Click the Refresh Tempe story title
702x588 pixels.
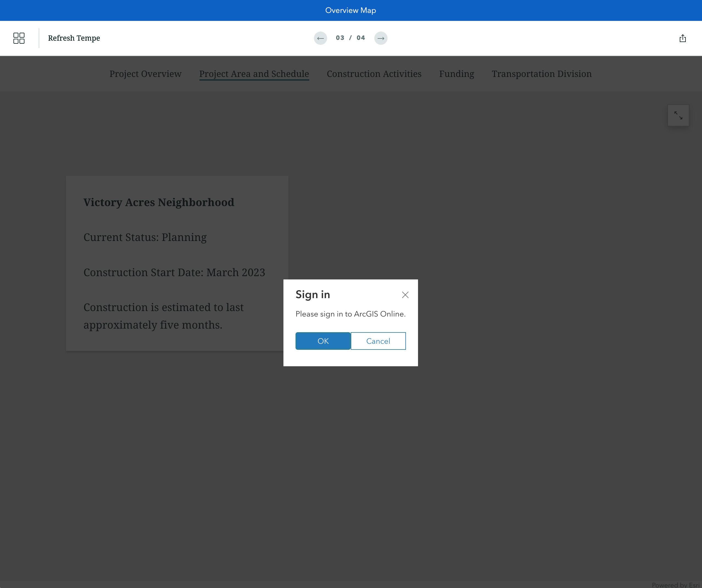click(x=74, y=38)
